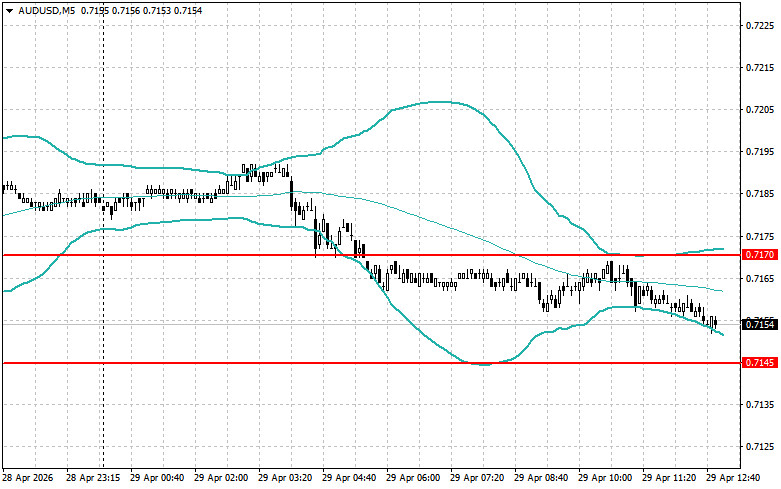Click the 0.7165 price scale label
The image size is (781, 489).
761,278
